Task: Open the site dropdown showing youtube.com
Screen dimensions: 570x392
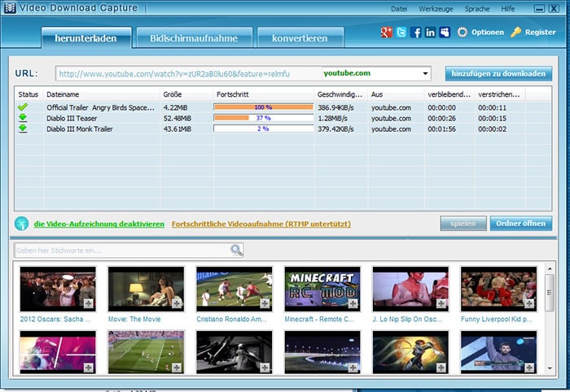Action: pos(425,74)
